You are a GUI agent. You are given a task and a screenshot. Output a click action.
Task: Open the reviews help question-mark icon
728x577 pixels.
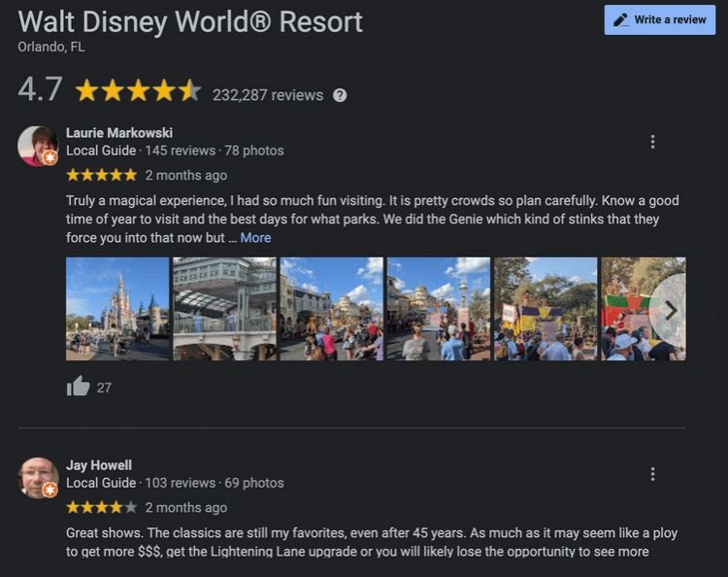[340, 95]
